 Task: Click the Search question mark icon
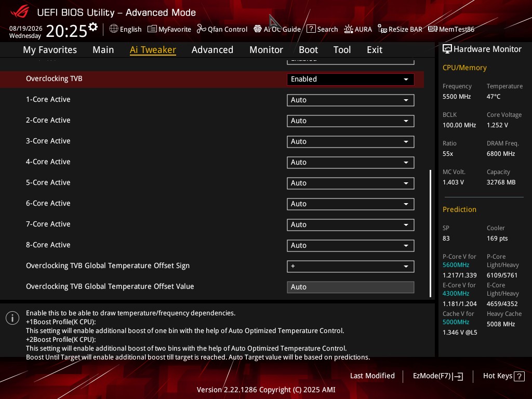pos(311,29)
